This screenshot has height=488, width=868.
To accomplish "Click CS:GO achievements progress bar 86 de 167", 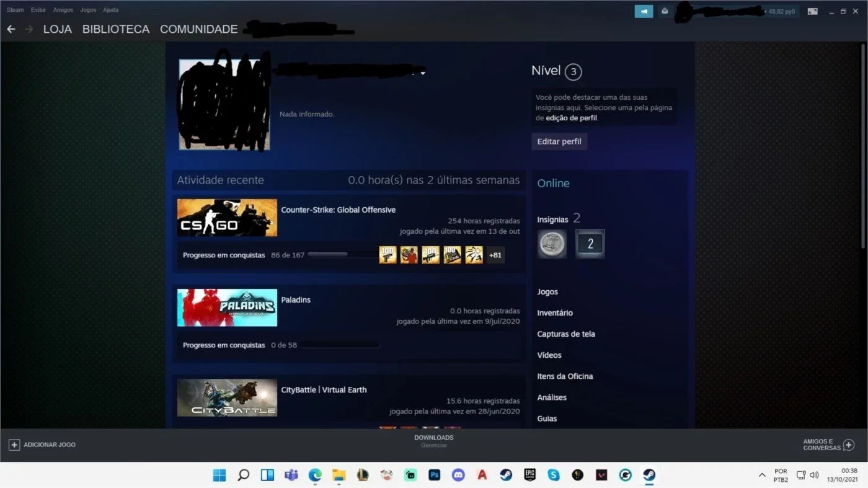I will coord(343,255).
